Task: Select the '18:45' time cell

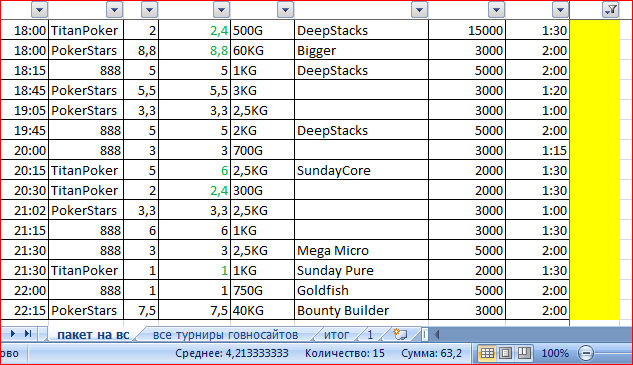Action: (x=25, y=90)
